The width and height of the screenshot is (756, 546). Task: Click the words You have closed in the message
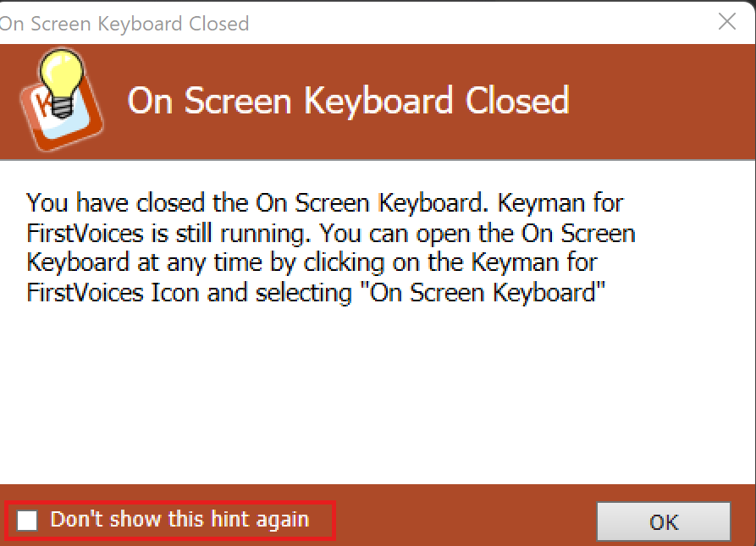pyautogui.click(x=115, y=203)
